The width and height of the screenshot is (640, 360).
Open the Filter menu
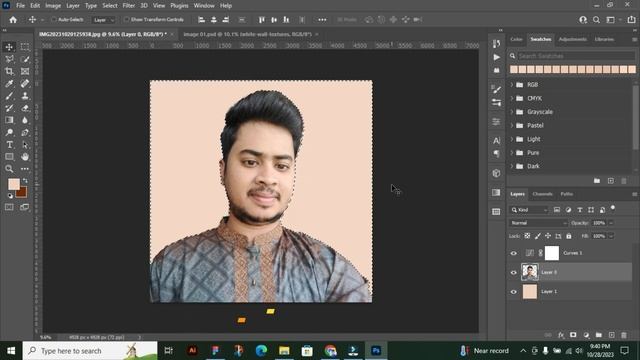129,6
